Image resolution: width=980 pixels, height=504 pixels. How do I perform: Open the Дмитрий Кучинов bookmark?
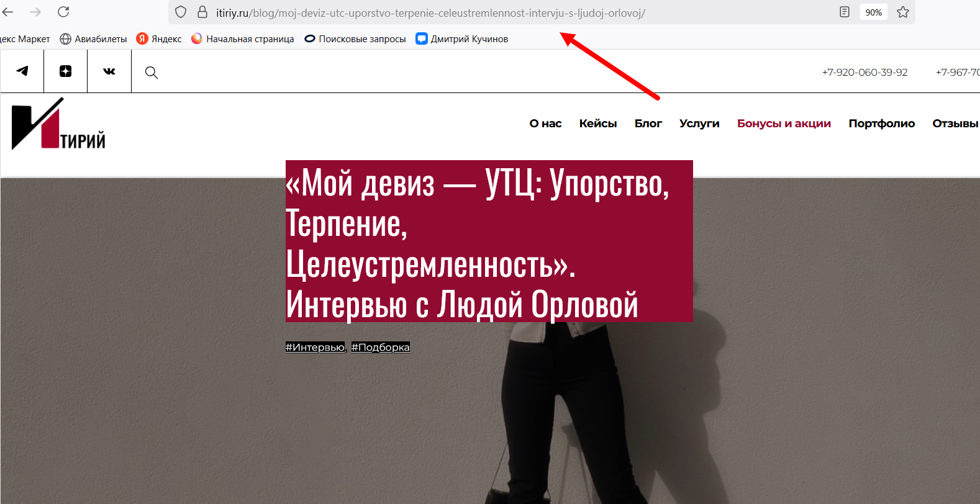[461, 39]
